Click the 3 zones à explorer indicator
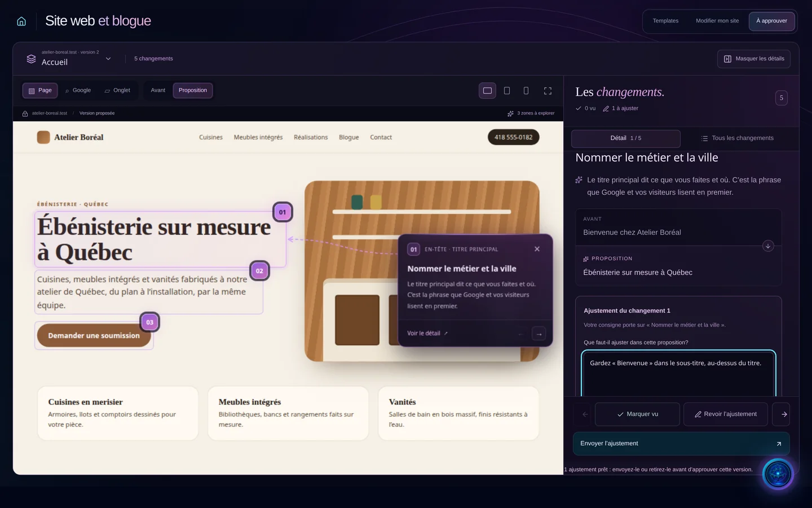The image size is (812, 508). [531, 113]
